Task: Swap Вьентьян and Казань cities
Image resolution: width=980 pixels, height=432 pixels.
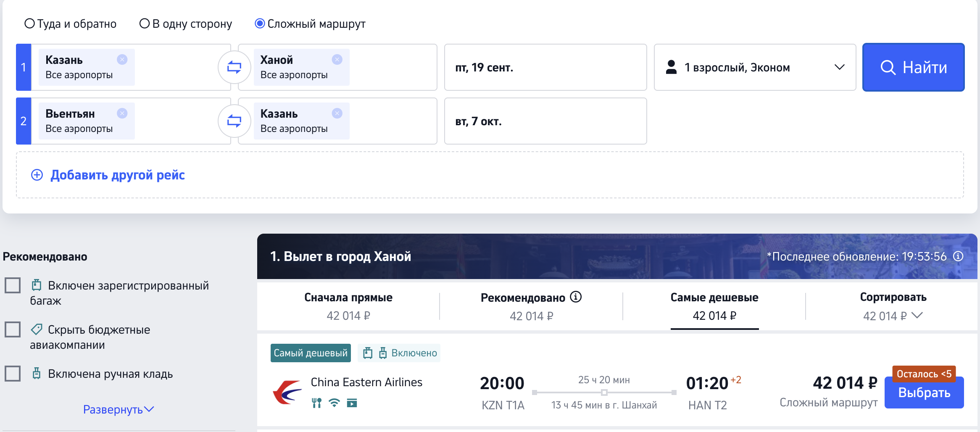Action: (x=234, y=121)
